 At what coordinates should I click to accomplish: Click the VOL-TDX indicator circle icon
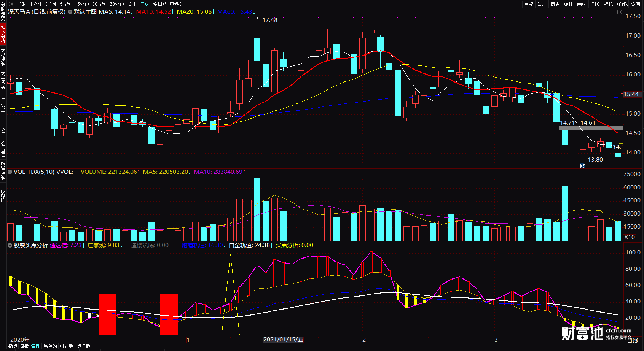pos(10,172)
